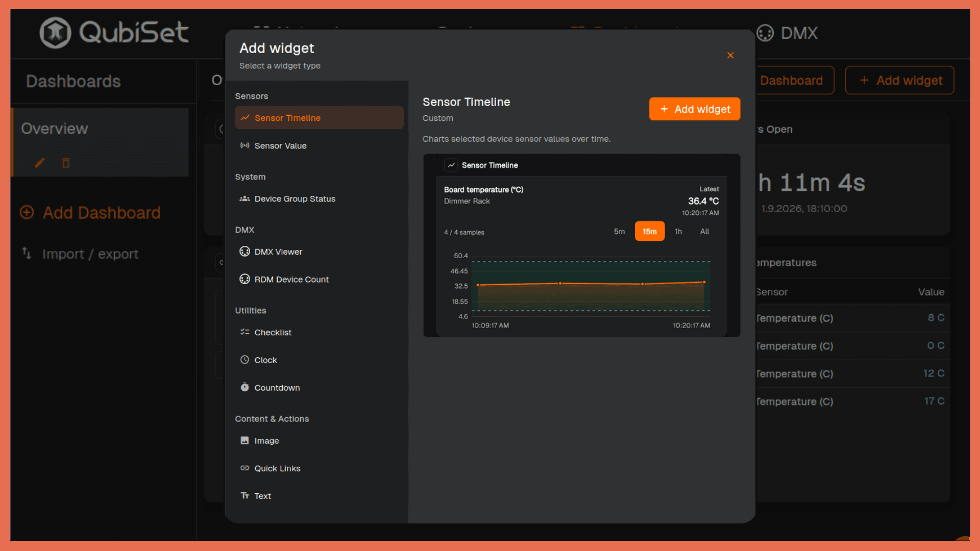Click the Board temperature (°C) label
Screen dimensions: 980x551
click(x=484, y=189)
